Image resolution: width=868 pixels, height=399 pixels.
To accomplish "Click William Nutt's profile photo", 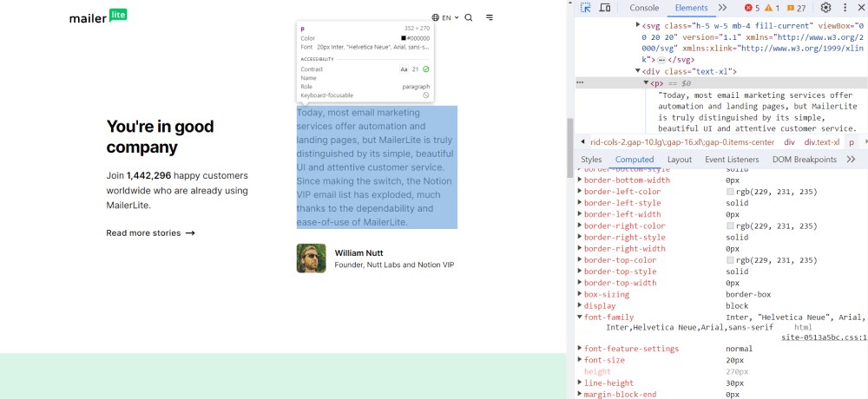I will tap(311, 258).
